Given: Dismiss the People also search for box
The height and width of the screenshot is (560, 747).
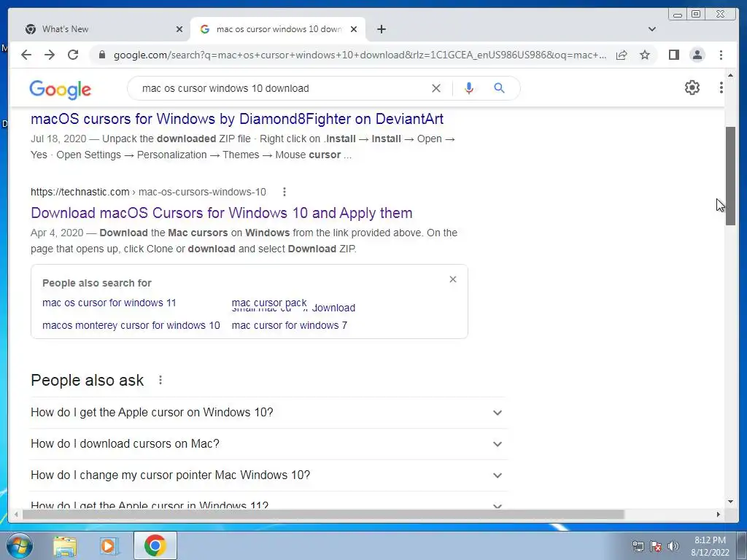Looking at the screenshot, I should coord(453,279).
